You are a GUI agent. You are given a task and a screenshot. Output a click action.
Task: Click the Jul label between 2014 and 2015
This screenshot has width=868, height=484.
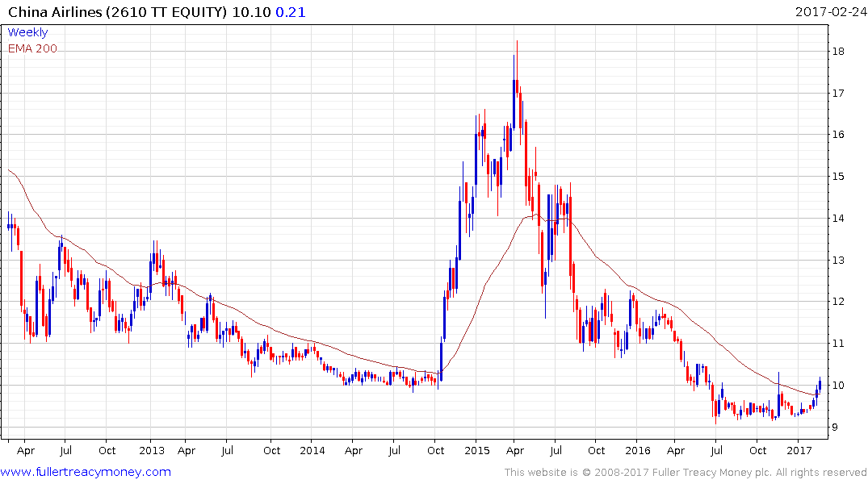(x=394, y=450)
